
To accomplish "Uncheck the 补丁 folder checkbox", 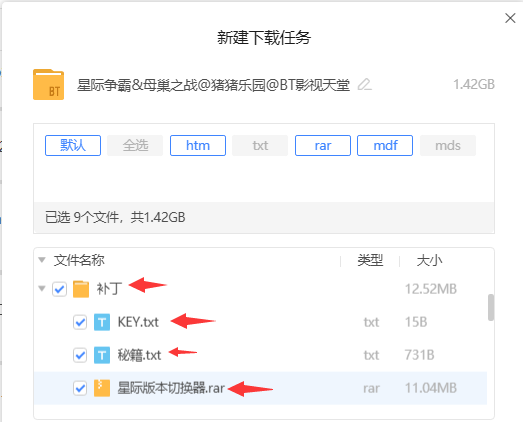I will [59, 289].
